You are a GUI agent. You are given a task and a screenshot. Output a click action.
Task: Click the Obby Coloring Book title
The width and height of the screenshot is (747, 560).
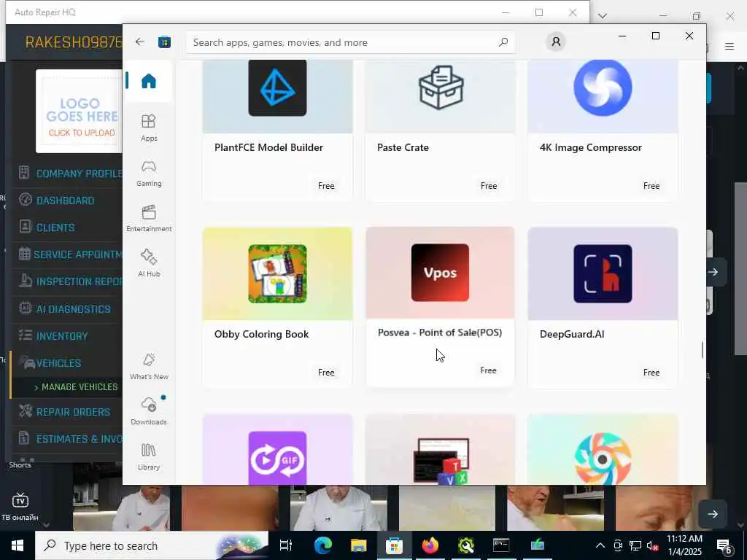(262, 334)
